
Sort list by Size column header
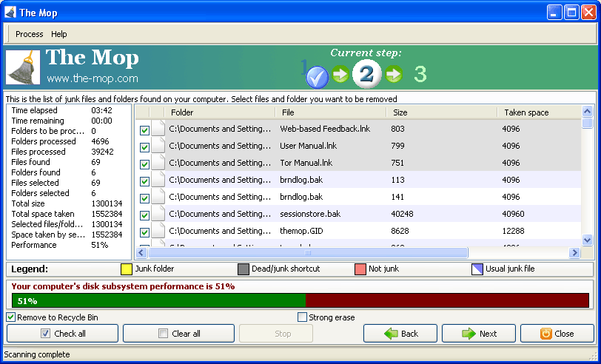pyautogui.click(x=442, y=112)
